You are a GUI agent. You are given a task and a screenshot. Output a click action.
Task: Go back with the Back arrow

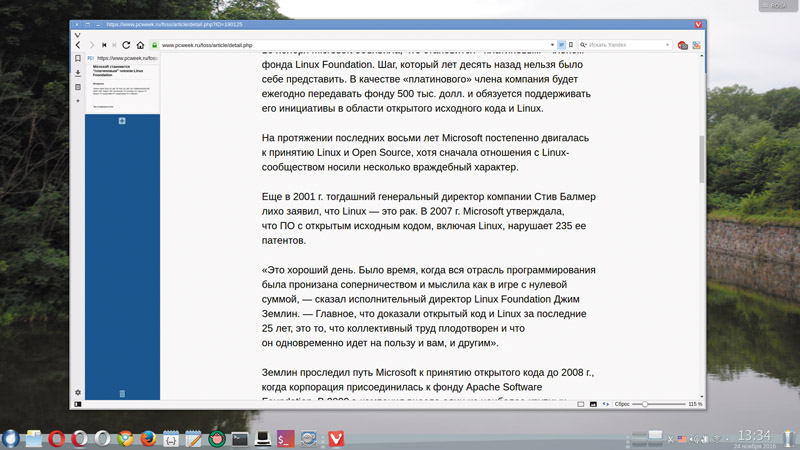point(78,45)
